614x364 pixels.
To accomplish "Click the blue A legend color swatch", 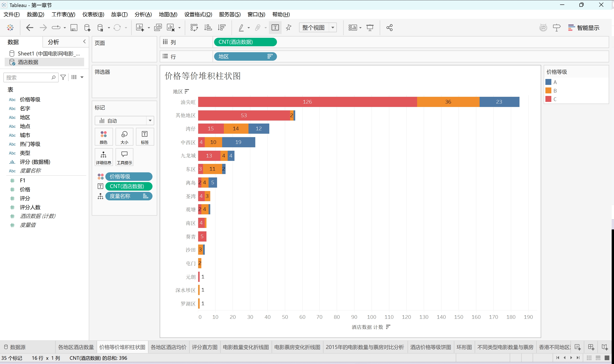I will (548, 82).
